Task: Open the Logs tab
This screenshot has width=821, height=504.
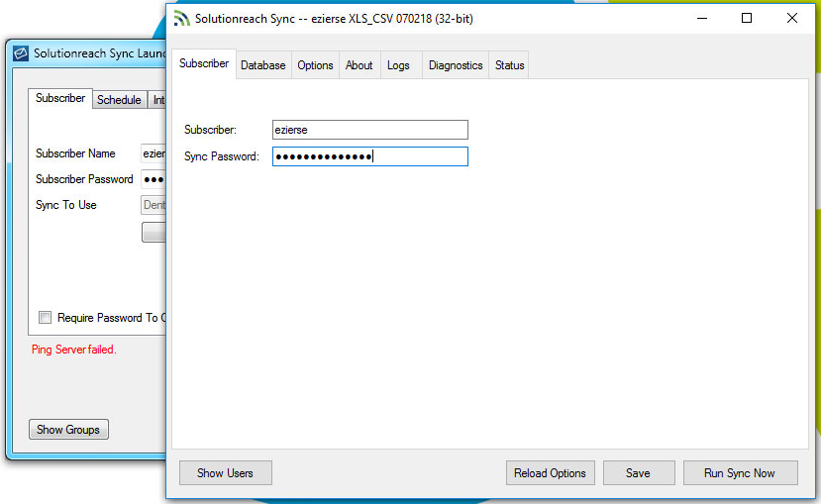Action: point(398,65)
